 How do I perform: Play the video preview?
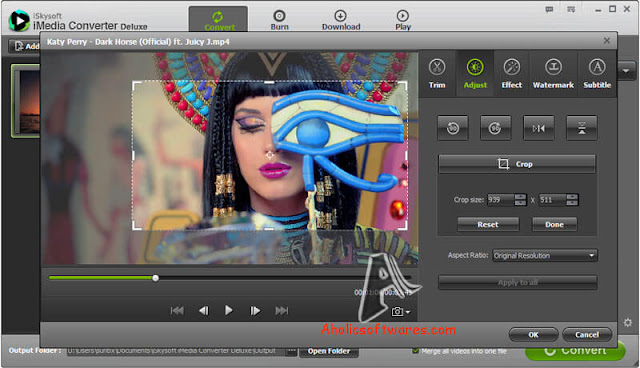(229, 311)
